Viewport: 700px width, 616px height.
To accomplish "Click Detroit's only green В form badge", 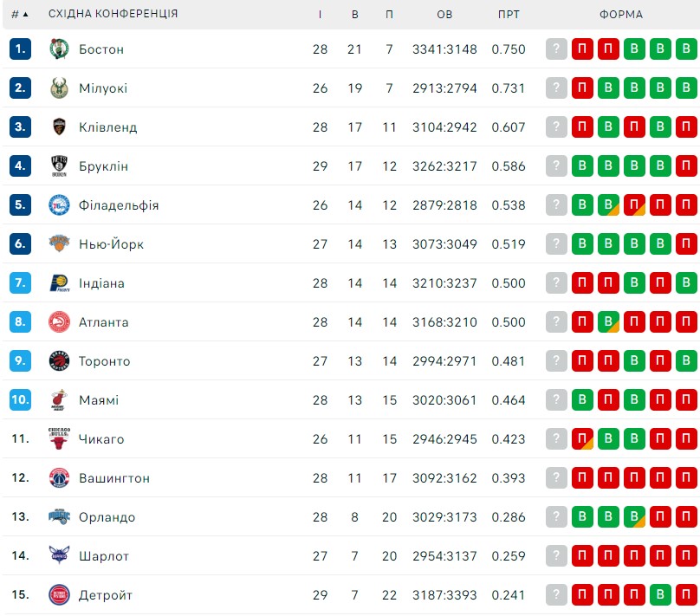I will pos(660,594).
